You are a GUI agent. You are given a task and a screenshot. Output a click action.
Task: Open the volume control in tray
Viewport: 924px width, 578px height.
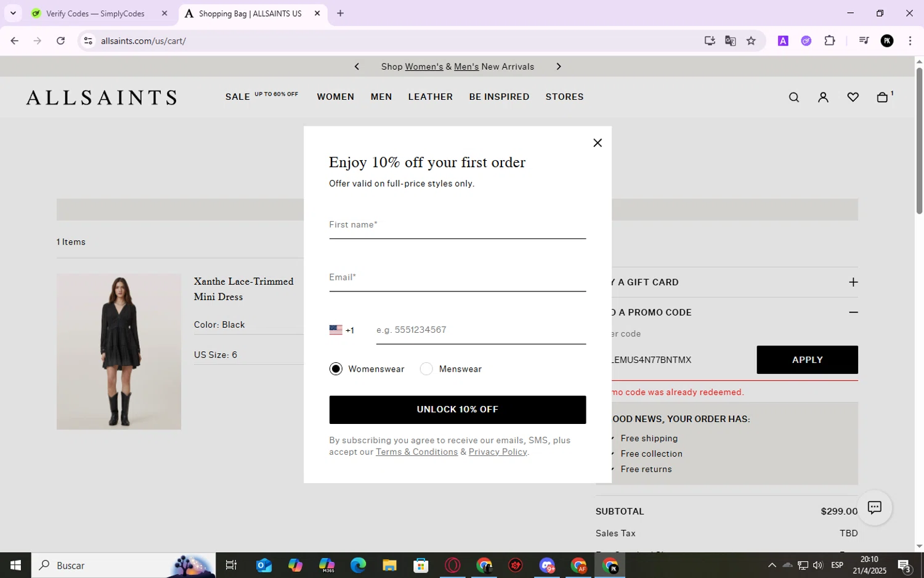[x=817, y=565]
